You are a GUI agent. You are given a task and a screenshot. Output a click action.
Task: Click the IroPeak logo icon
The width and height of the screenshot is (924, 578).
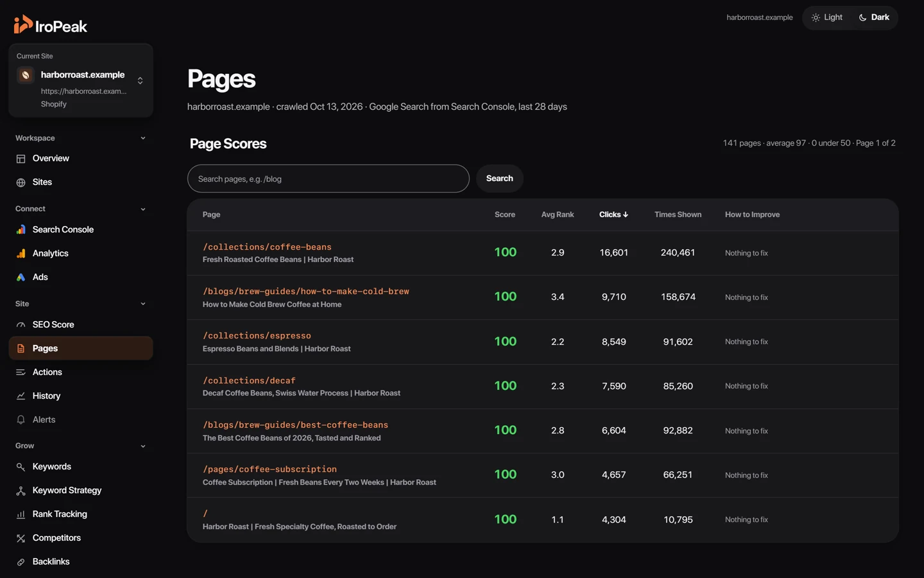23,24
